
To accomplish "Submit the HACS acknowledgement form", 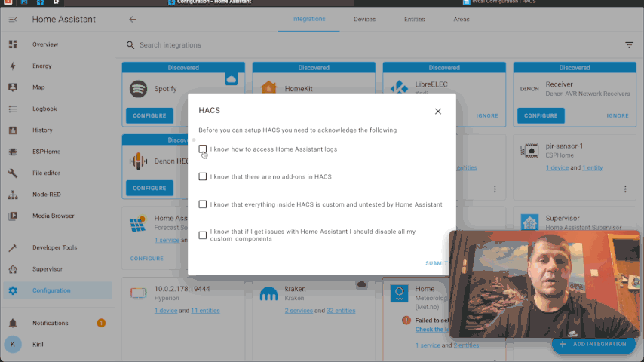I will (x=436, y=263).
